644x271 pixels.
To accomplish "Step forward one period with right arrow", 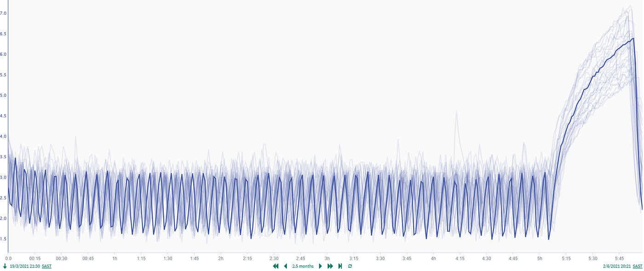I will [321, 266].
